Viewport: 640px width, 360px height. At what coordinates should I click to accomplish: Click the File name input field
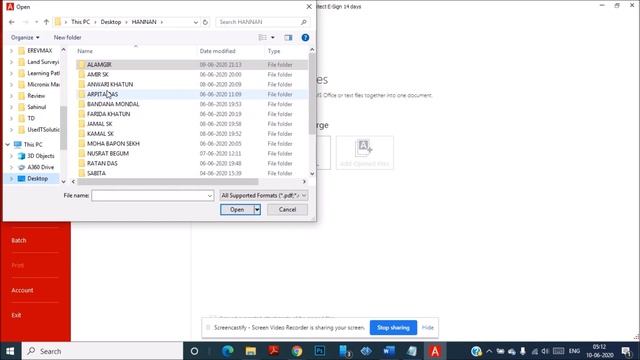click(149, 196)
